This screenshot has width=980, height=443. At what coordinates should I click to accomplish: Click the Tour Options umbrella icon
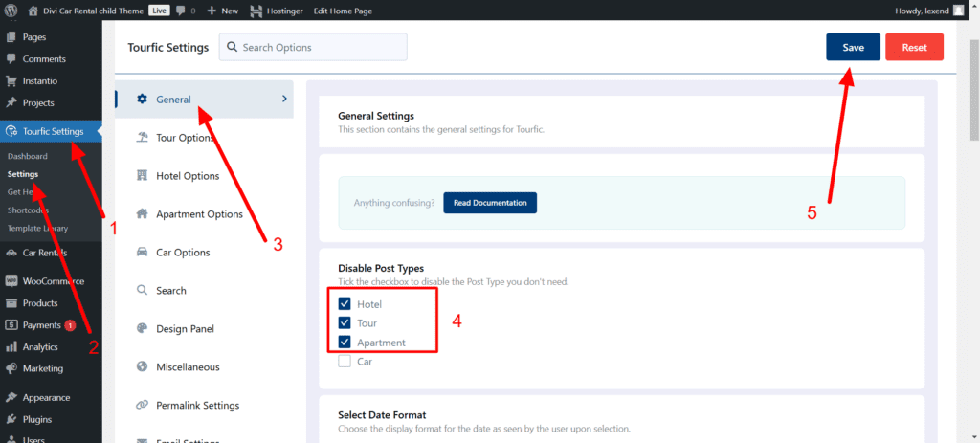coord(142,138)
